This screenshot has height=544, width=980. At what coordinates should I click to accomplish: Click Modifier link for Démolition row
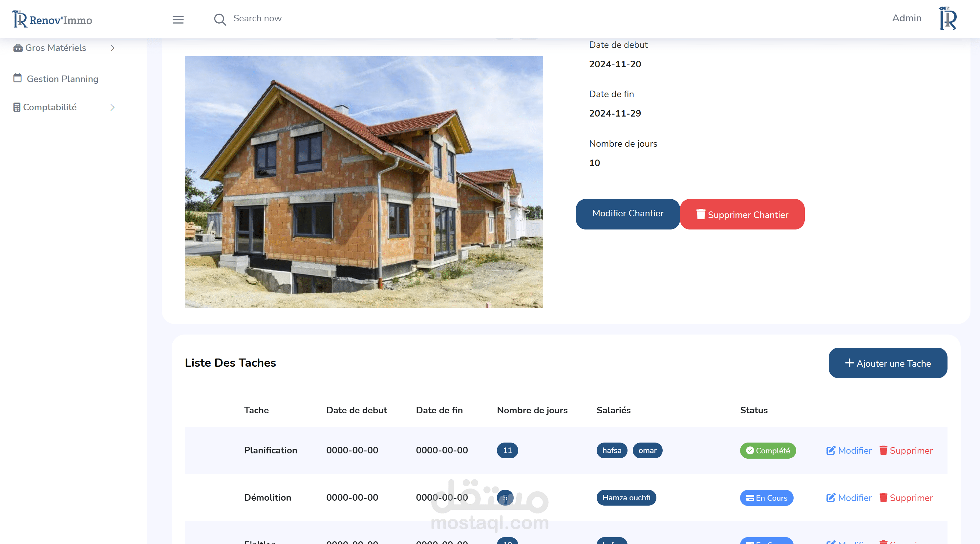pyautogui.click(x=854, y=498)
